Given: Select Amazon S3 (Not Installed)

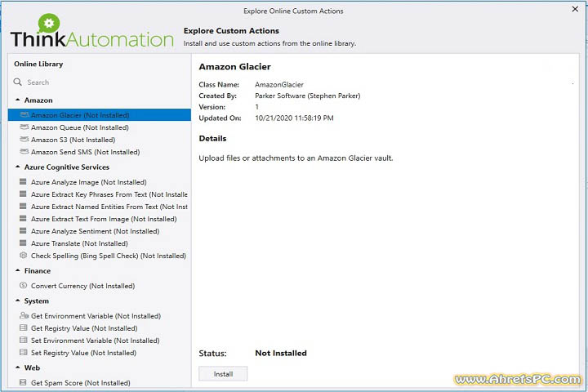Looking at the screenshot, I should pyautogui.click(x=100, y=140).
